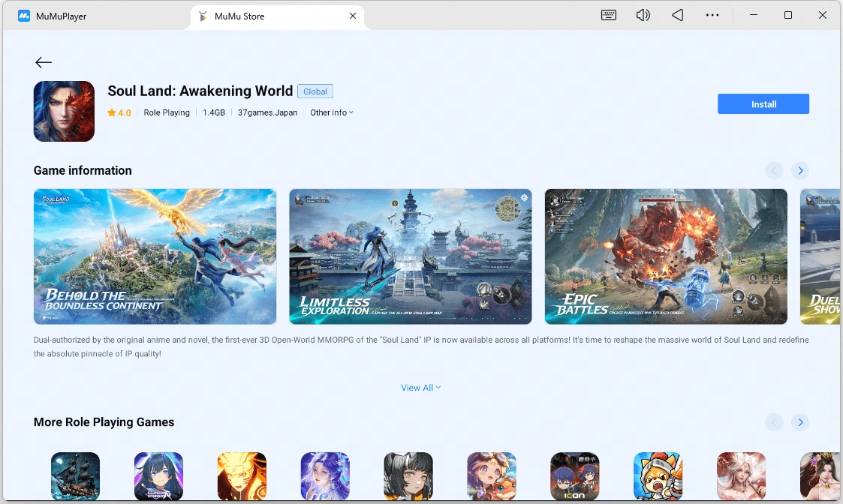
Task: Expand View All game description
Action: 421,388
